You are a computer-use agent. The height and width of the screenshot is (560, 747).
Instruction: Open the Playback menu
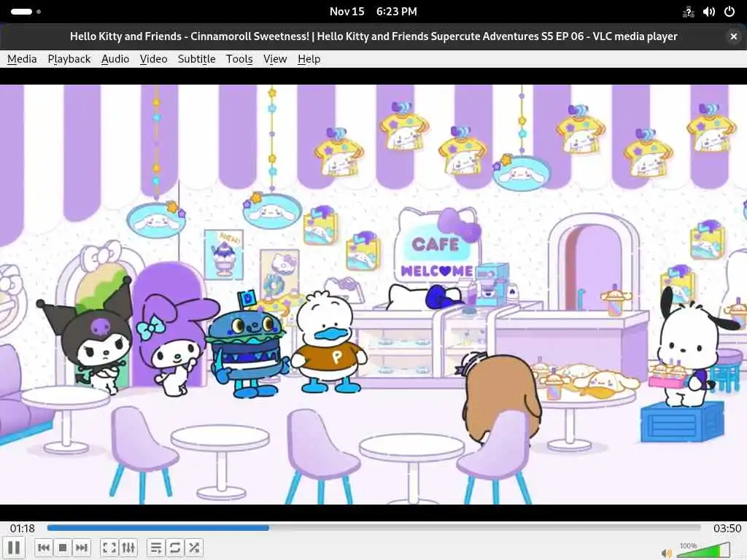pyautogui.click(x=69, y=59)
